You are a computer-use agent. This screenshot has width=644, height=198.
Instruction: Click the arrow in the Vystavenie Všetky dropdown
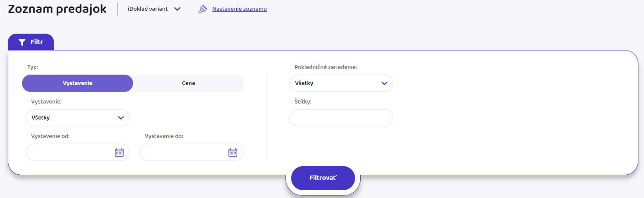[x=121, y=118]
